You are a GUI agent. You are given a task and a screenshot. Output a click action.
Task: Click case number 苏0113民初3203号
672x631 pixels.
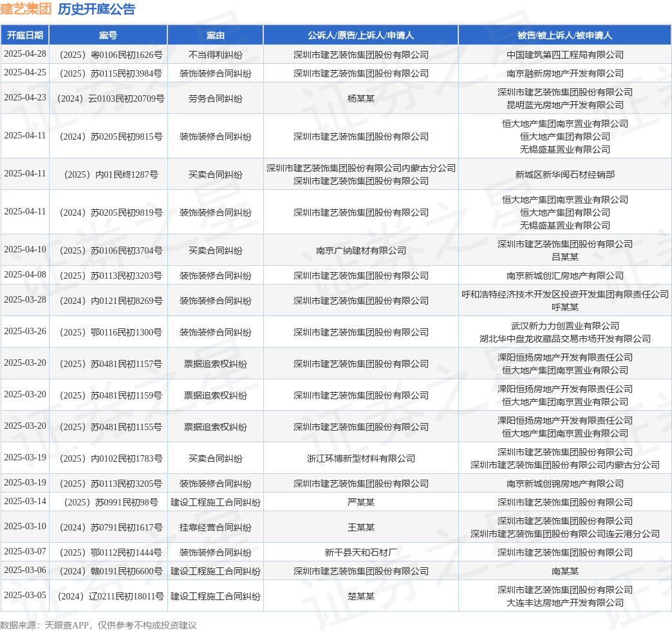click(x=111, y=276)
